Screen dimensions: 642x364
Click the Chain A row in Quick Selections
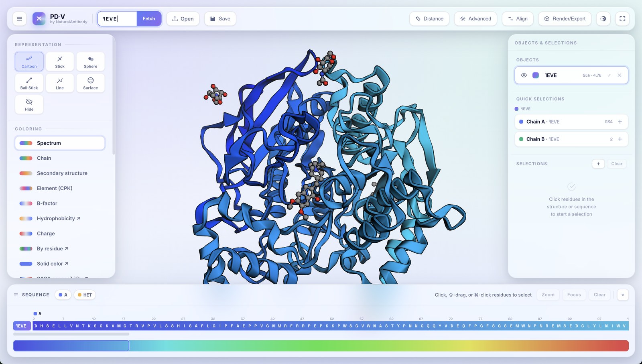[571, 122]
